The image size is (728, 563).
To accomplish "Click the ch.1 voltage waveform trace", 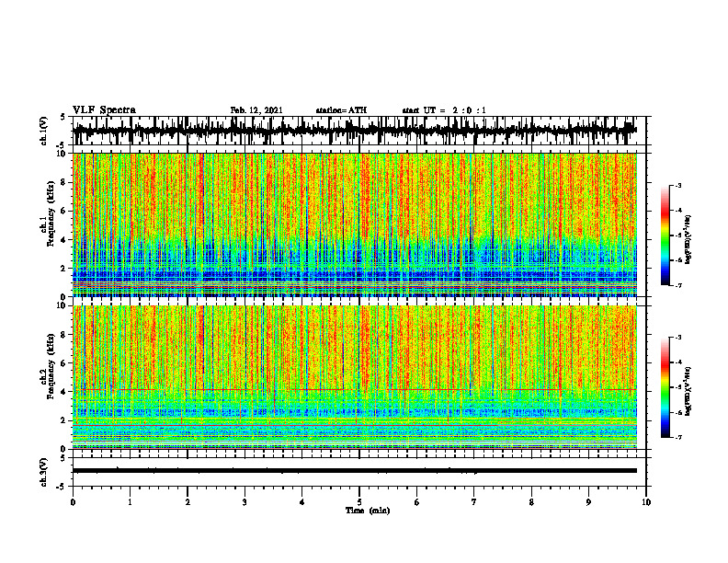I will (x=354, y=131).
